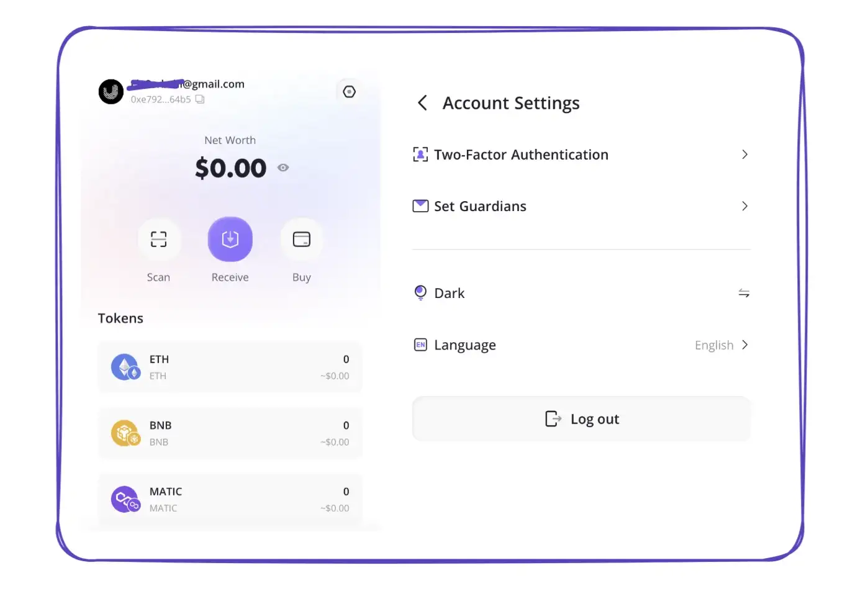Open Two-Factor Authentication settings
The height and width of the screenshot is (591, 868).
582,155
